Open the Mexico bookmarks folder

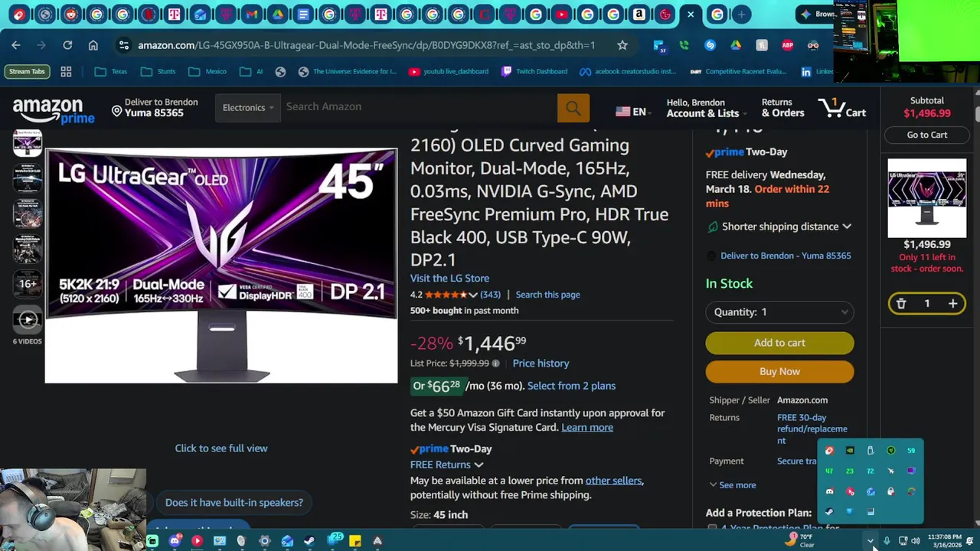(x=207, y=71)
